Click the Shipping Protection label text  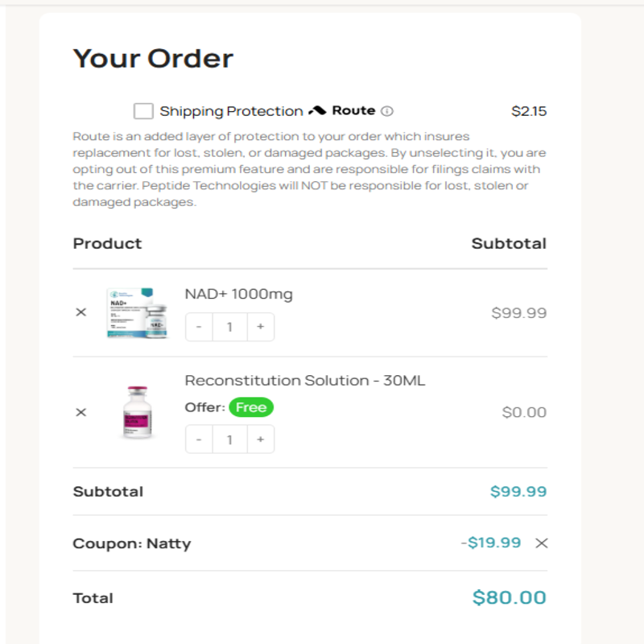[231, 111]
